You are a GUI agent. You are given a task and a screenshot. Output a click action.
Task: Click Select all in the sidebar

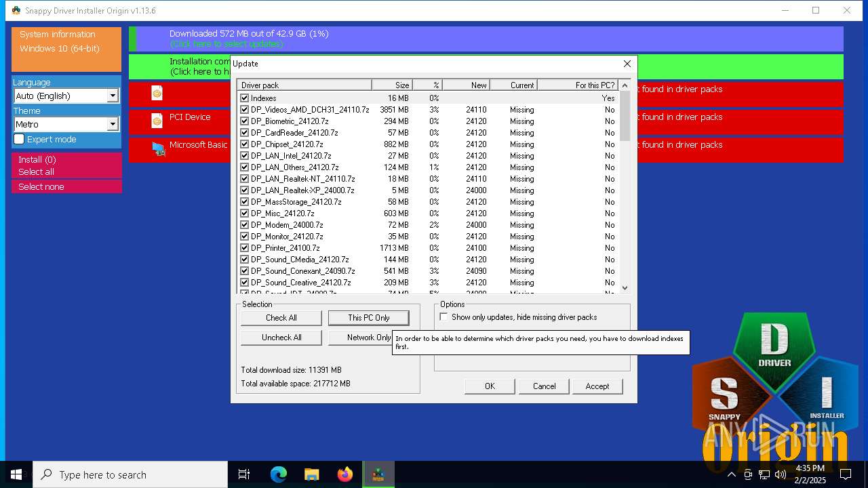66,172
